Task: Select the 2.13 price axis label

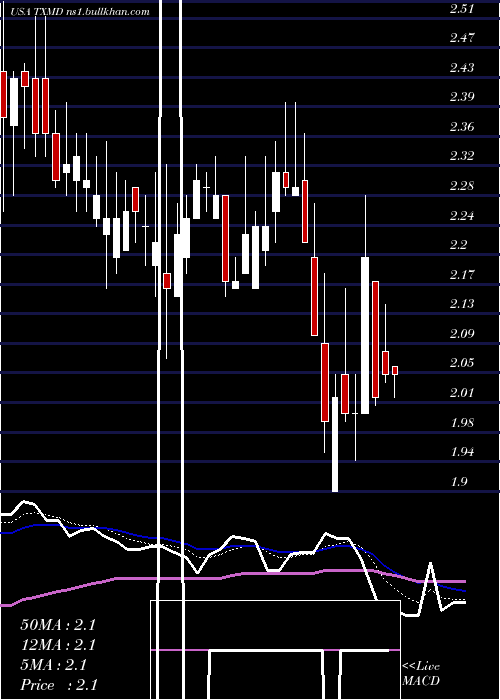Action: point(461,304)
